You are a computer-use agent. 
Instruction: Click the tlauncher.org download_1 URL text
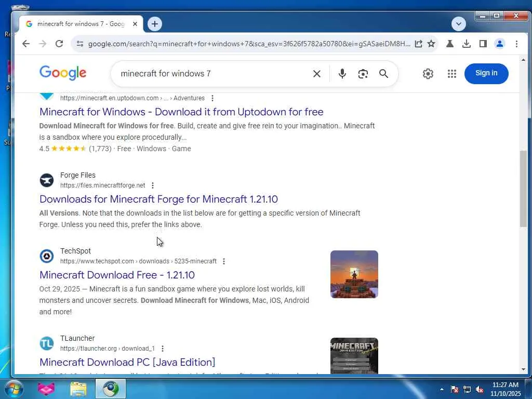click(x=108, y=349)
